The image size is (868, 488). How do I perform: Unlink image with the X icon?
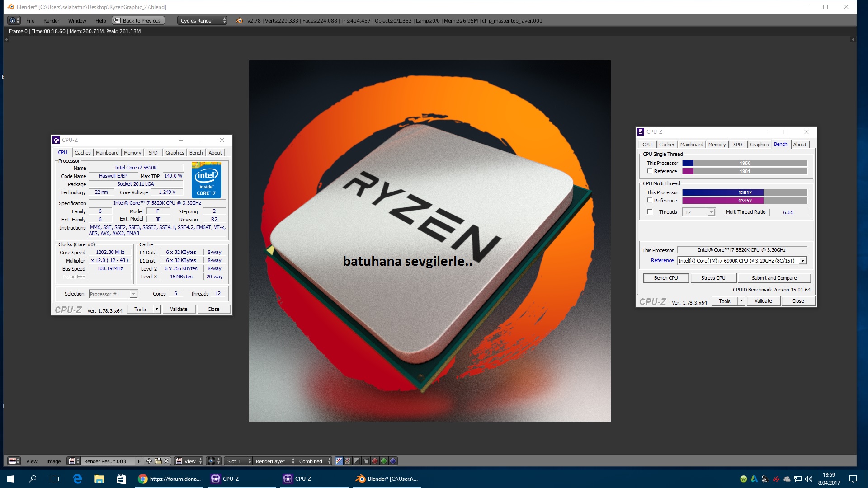tap(166, 461)
